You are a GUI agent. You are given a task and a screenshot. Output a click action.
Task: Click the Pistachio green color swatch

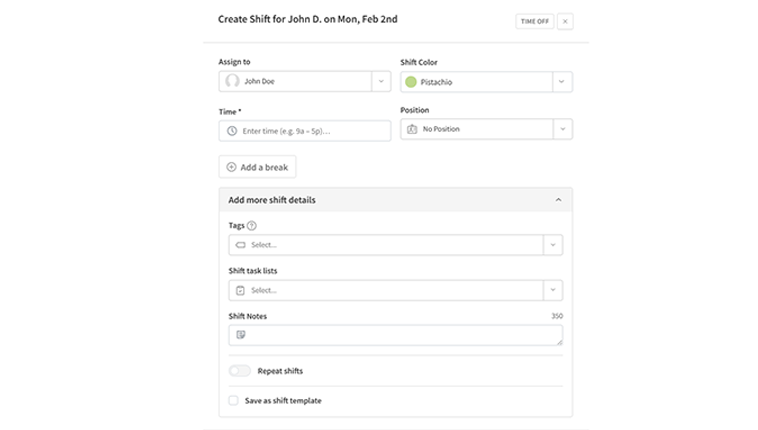point(411,82)
